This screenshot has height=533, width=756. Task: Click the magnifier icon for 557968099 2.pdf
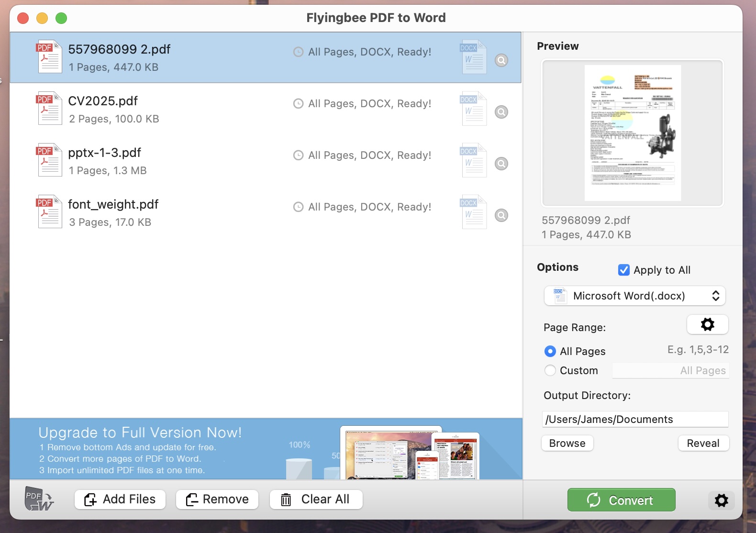[501, 60]
